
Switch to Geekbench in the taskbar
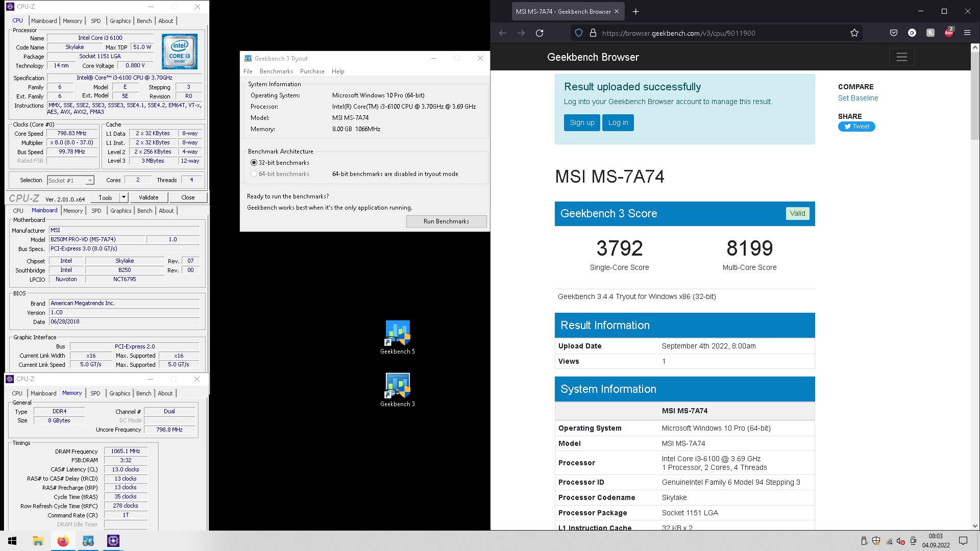(x=88, y=541)
